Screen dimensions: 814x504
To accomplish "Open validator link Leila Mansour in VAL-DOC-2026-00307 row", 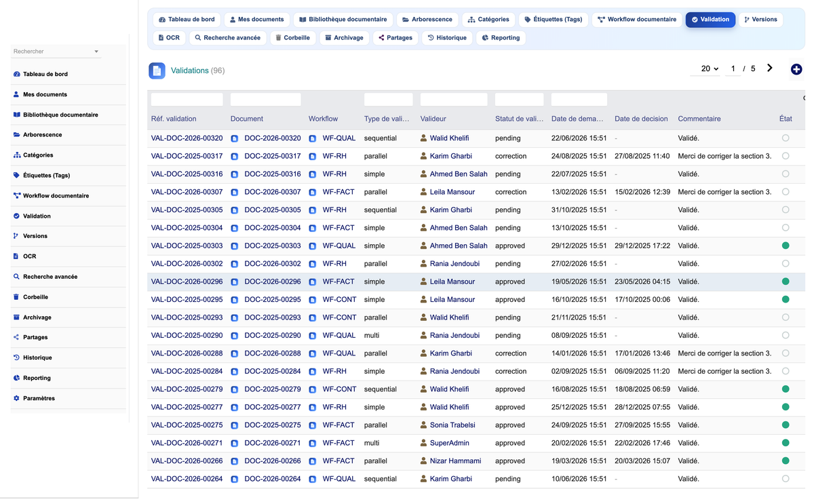I will coord(452,192).
